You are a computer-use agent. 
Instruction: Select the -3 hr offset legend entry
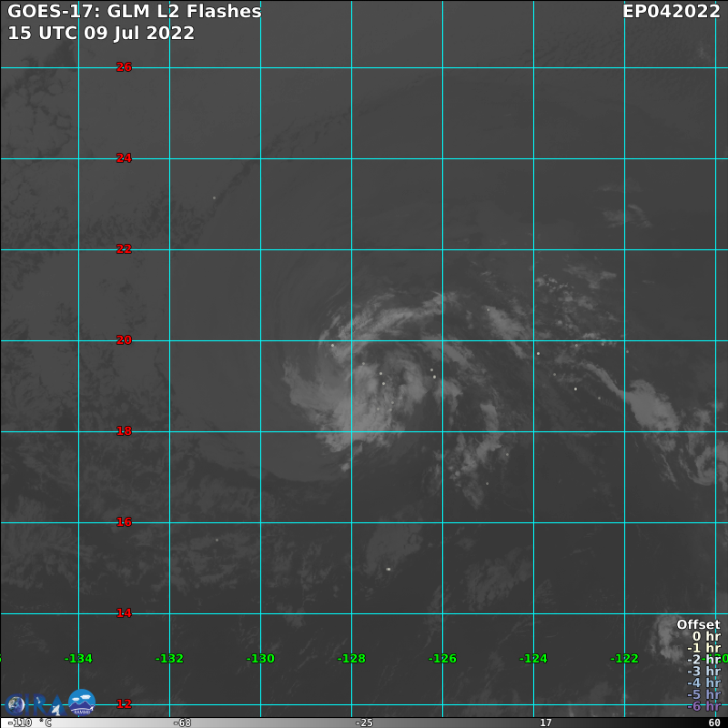click(703, 671)
